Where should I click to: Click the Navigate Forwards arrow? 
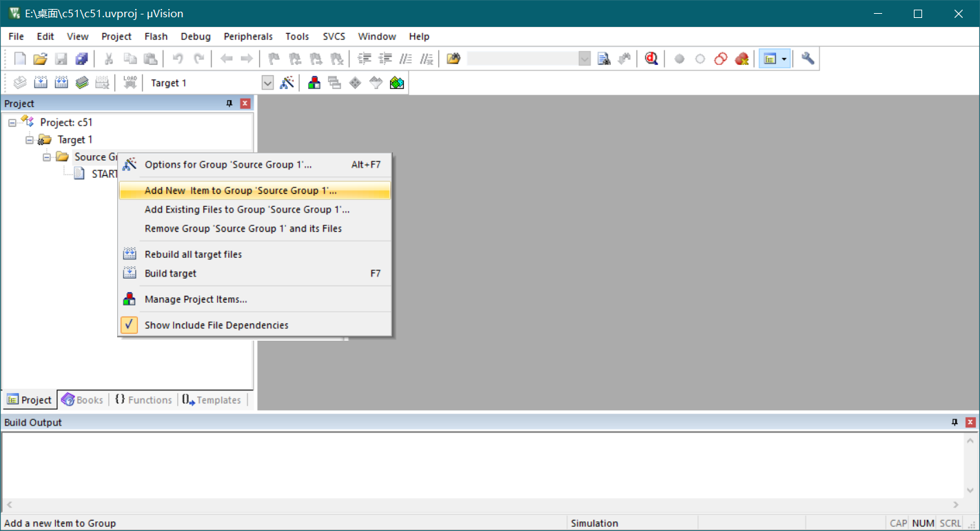246,59
